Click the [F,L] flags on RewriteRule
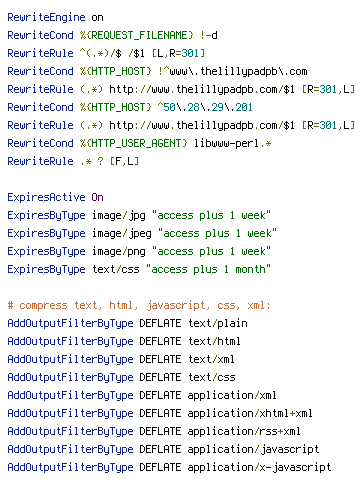The height and width of the screenshot is (484, 364). click(x=124, y=161)
